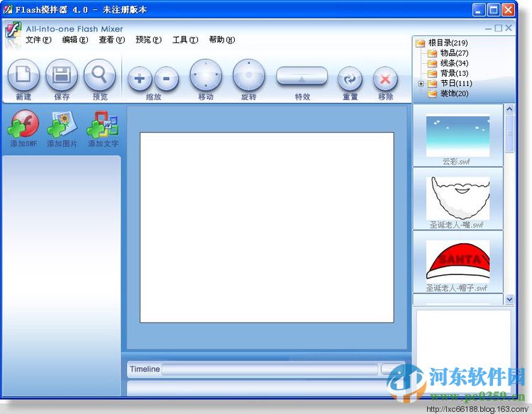532x414 pixels.
Task: Open the 查看(V) menu
Action: coord(111,40)
